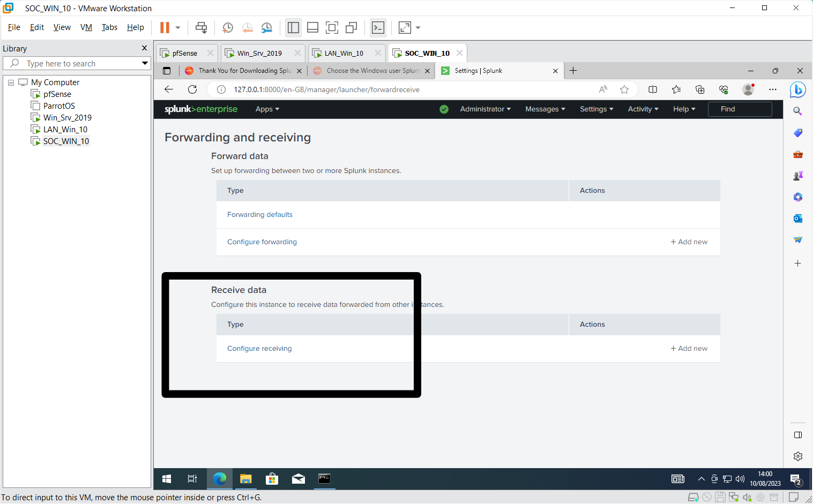Select pfSense in the library tree
Screen dimensions: 813x504
point(57,94)
